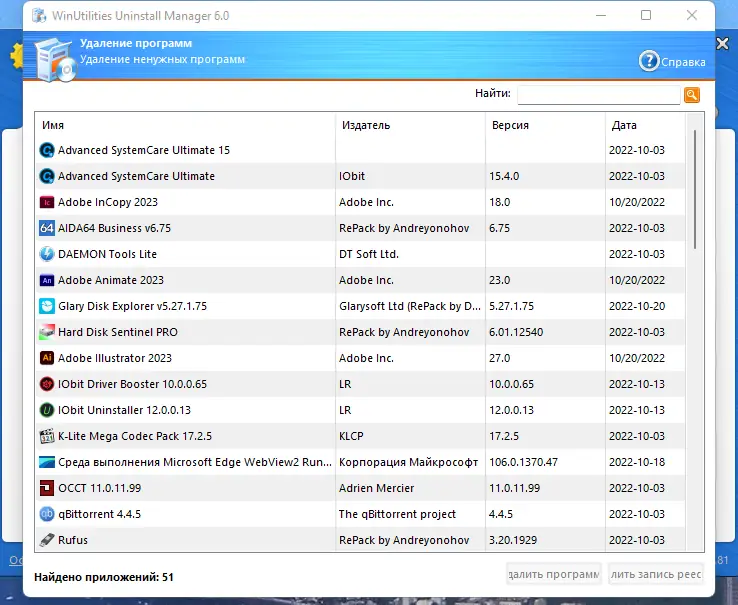738x605 pixels.
Task: Click the DAEMON Tools Lite icon
Action: click(x=47, y=254)
